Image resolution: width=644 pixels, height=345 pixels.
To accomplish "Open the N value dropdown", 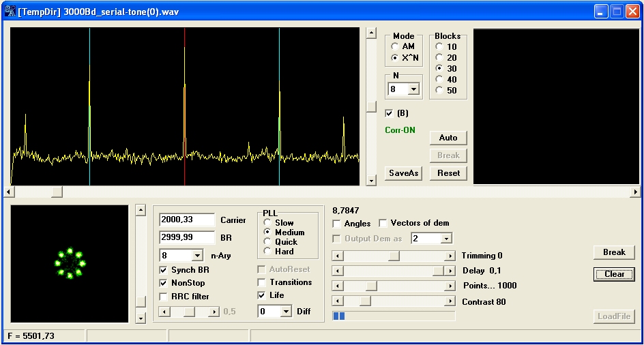I will [413, 89].
